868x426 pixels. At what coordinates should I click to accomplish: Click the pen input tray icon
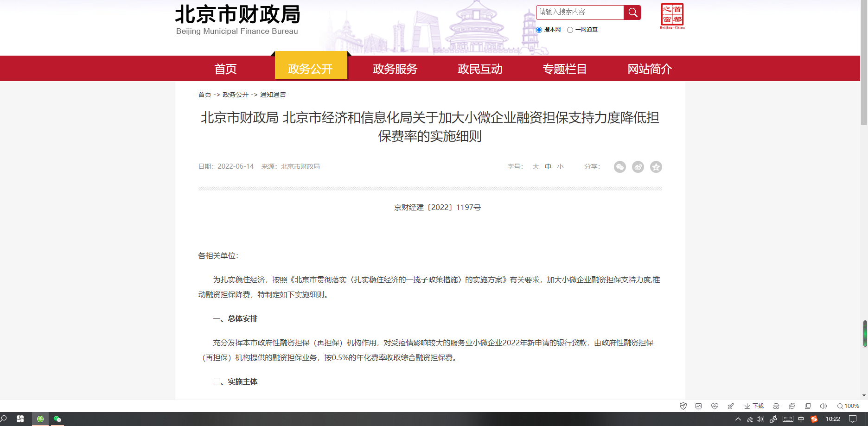pos(773,419)
